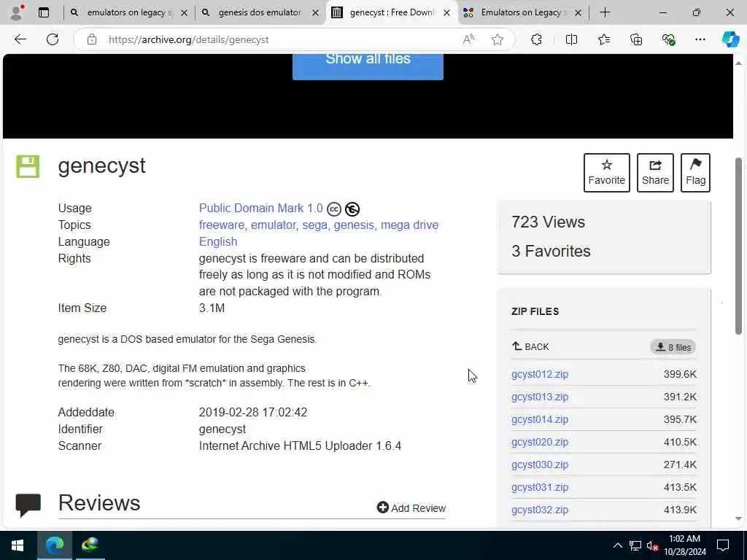
Task: Download gcyst013.zip
Action: 540,397
